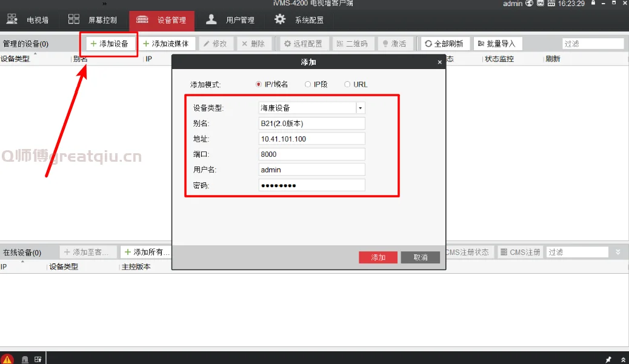Open the 设备类型 dropdown list
629x364 pixels.
click(x=361, y=108)
